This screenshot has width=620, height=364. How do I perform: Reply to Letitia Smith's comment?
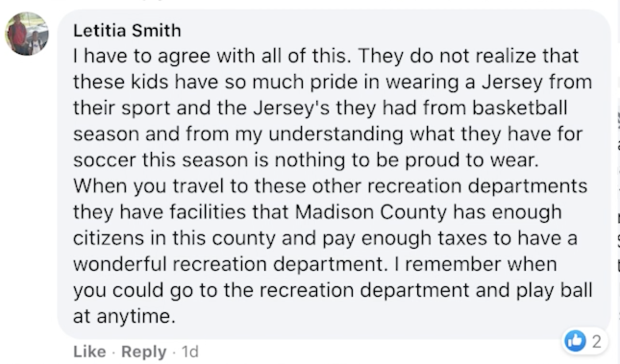tap(143, 352)
